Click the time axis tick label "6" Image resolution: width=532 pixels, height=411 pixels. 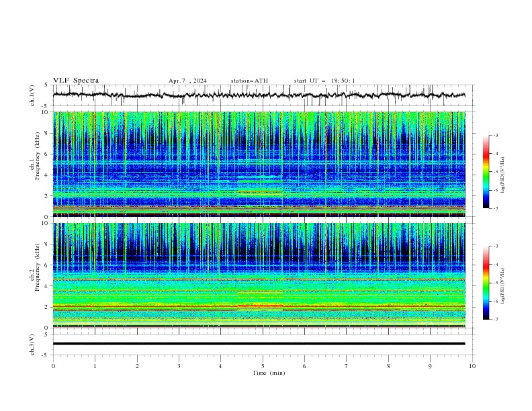(304, 366)
